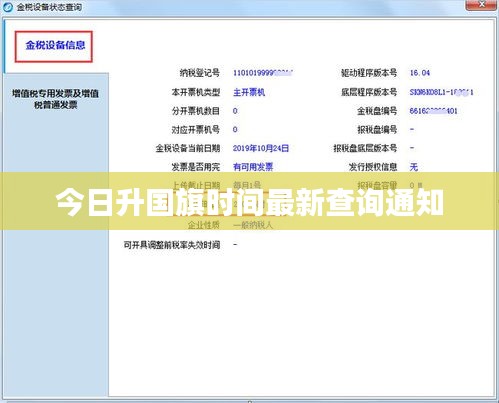Select the 金税盘编号 value starting with 6616

(x=433, y=111)
